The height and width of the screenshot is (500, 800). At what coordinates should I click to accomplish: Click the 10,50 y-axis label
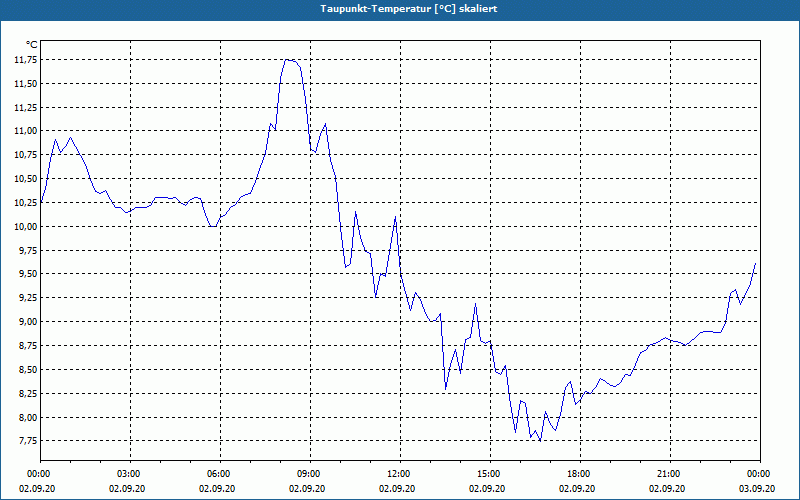[26, 179]
